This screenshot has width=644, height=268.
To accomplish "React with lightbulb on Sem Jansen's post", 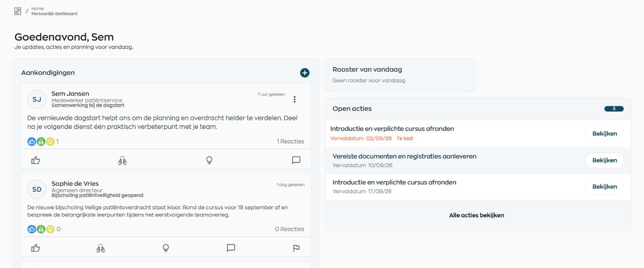I will coord(209,160).
